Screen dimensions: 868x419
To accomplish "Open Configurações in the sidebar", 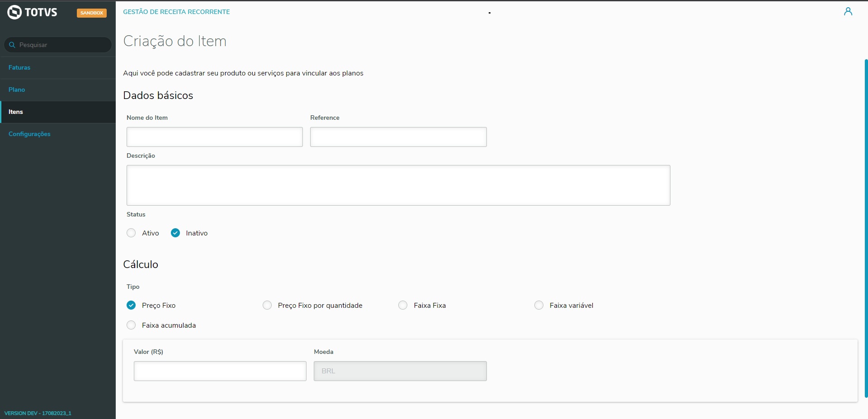I will [29, 134].
